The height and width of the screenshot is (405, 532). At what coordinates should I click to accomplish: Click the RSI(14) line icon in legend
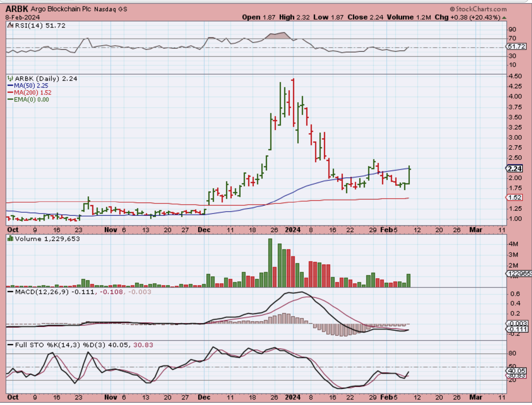pyautogui.click(x=10, y=25)
